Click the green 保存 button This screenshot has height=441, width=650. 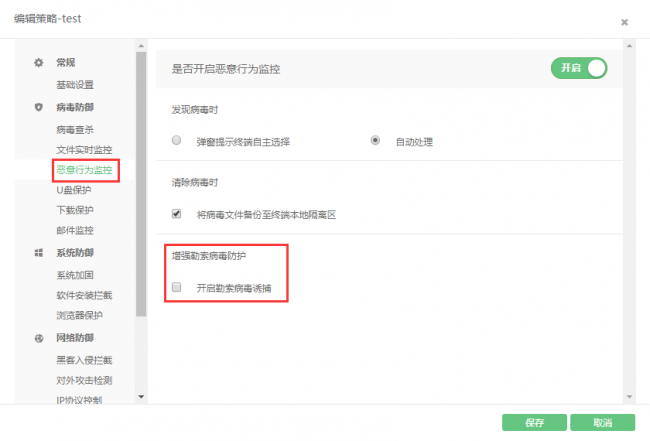click(534, 422)
